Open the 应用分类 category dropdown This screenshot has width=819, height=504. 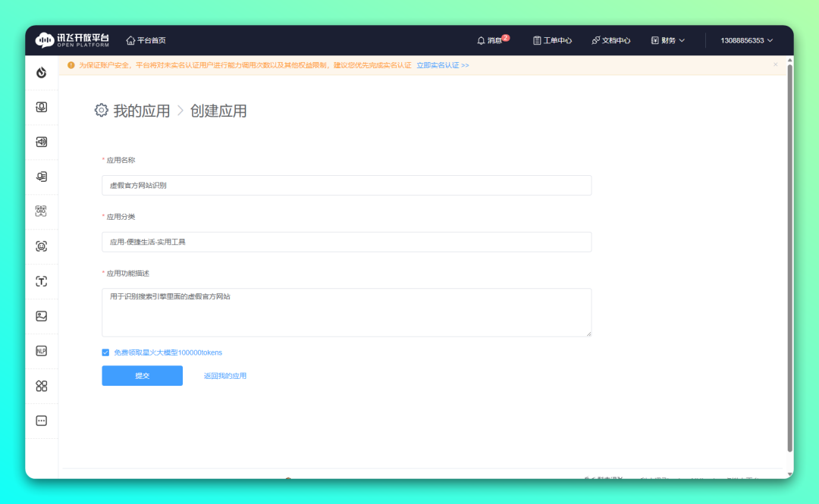coord(347,242)
